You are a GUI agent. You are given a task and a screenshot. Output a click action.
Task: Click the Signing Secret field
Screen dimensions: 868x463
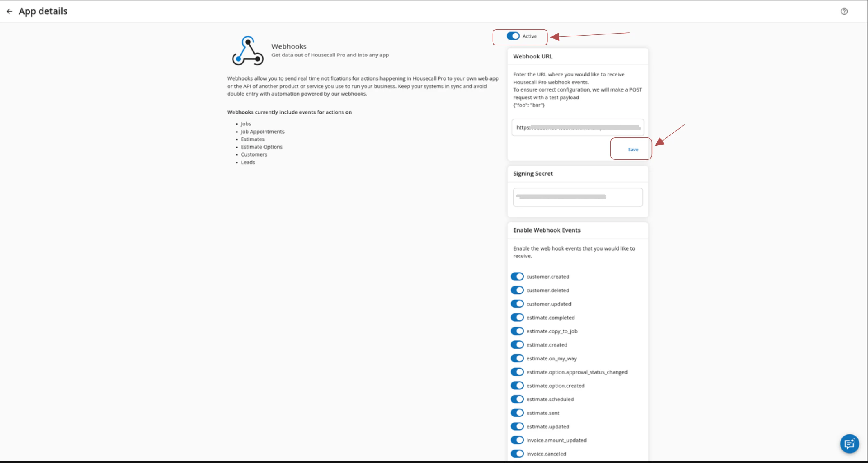[577, 197]
